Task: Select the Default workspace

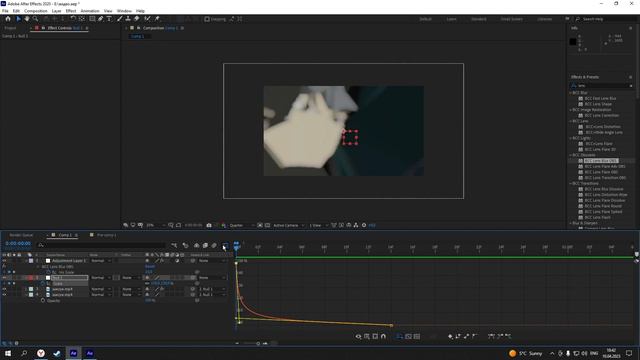Action: (426, 19)
